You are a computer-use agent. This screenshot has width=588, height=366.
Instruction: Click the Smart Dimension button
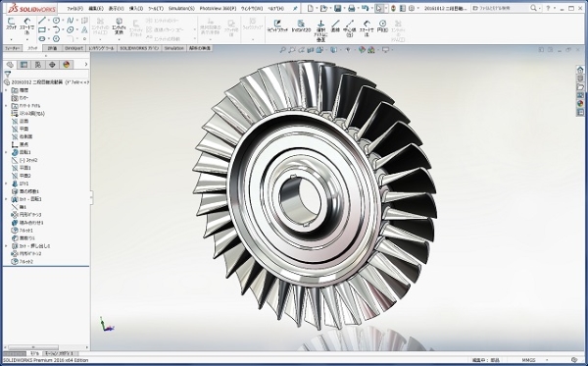(x=27, y=26)
